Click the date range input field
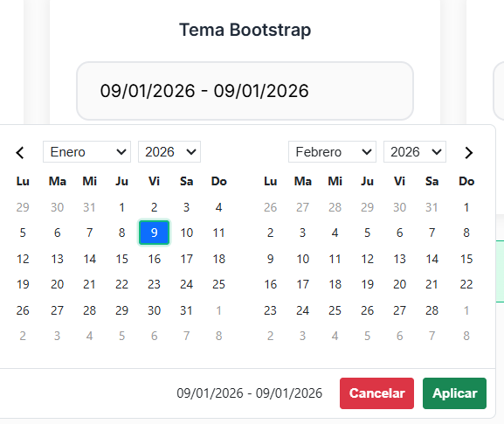This screenshot has width=504, height=424. [x=245, y=91]
